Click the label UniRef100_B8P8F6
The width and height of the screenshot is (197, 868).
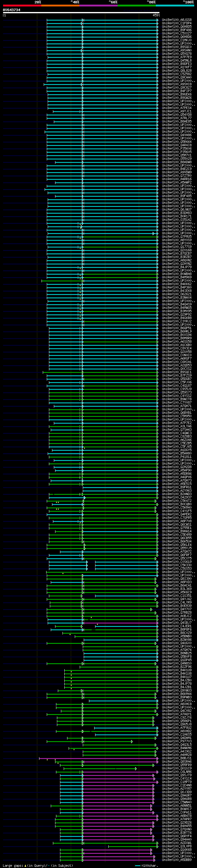click(177, 629)
